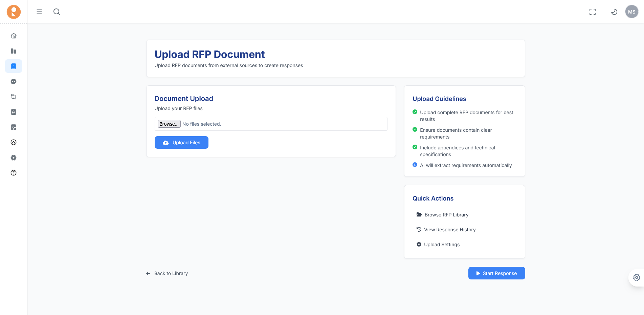The height and width of the screenshot is (315, 644).
Task: Click the Browse... file chooser button
Action: 169,124
